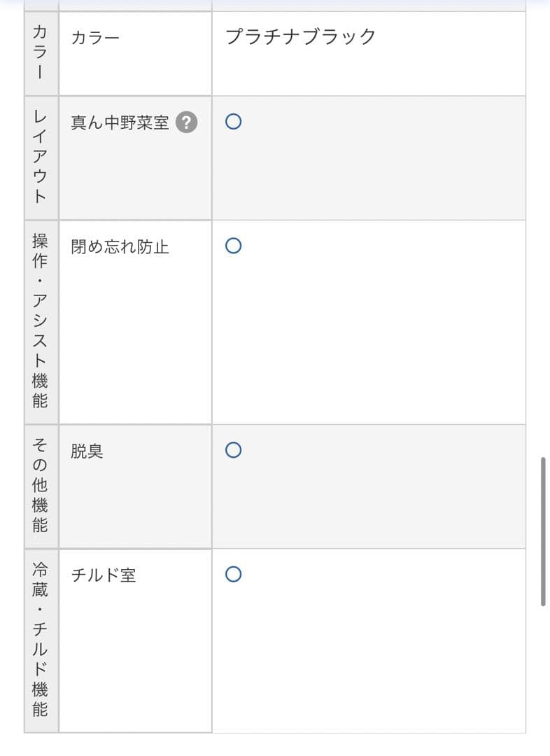Click the help icon beside 真ん中野菜室
This screenshot has height=756, width=550.
[x=186, y=122]
